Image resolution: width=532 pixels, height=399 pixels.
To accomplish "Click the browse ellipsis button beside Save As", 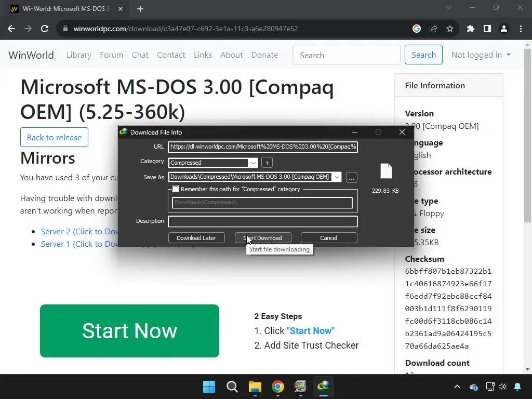I will pos(352,178).
